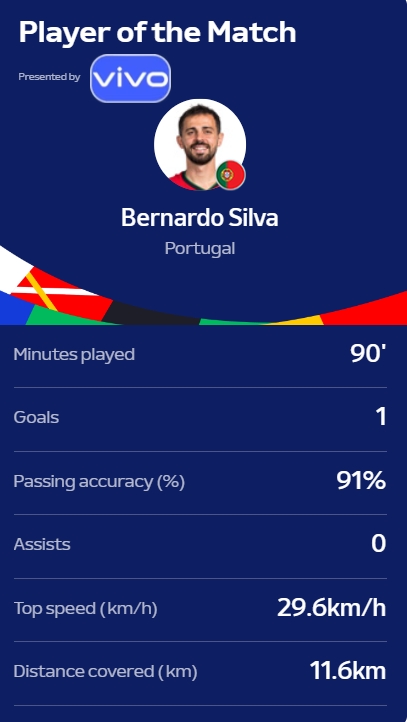407x722 pixels.
Task: Click the 90' minutes value
Action: tap(368, 354)
